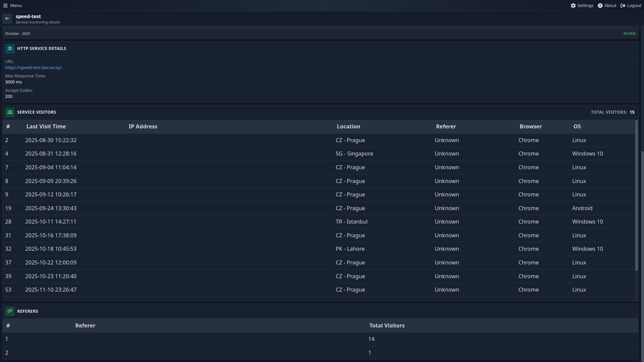This screenshot has height=362, width=644.
Task: Click the Android visitor row entry
Action: pos(582,208)
